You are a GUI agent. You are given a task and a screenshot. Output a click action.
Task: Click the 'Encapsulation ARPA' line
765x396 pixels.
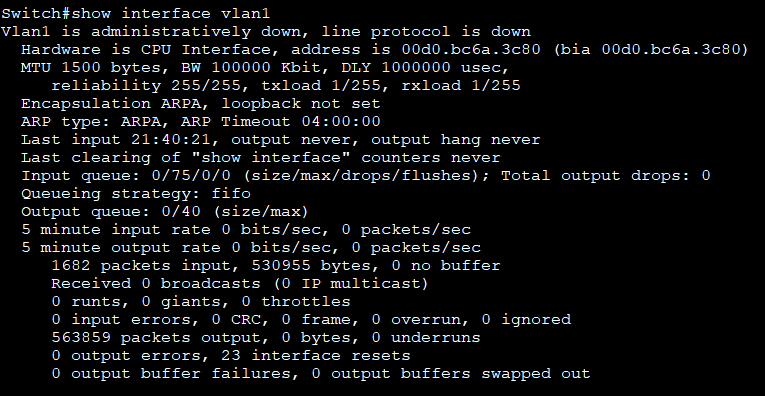pyautogui.click(x=201, y=103)
